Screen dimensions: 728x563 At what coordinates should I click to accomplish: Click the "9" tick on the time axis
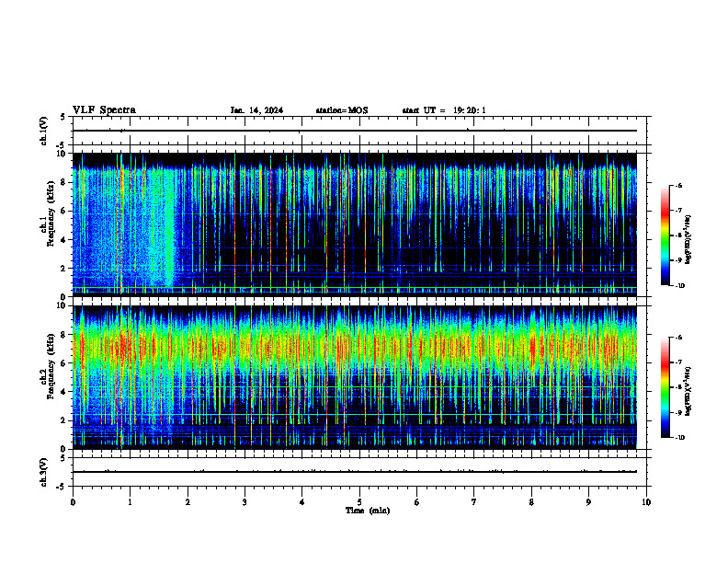[x=588, y=502]
